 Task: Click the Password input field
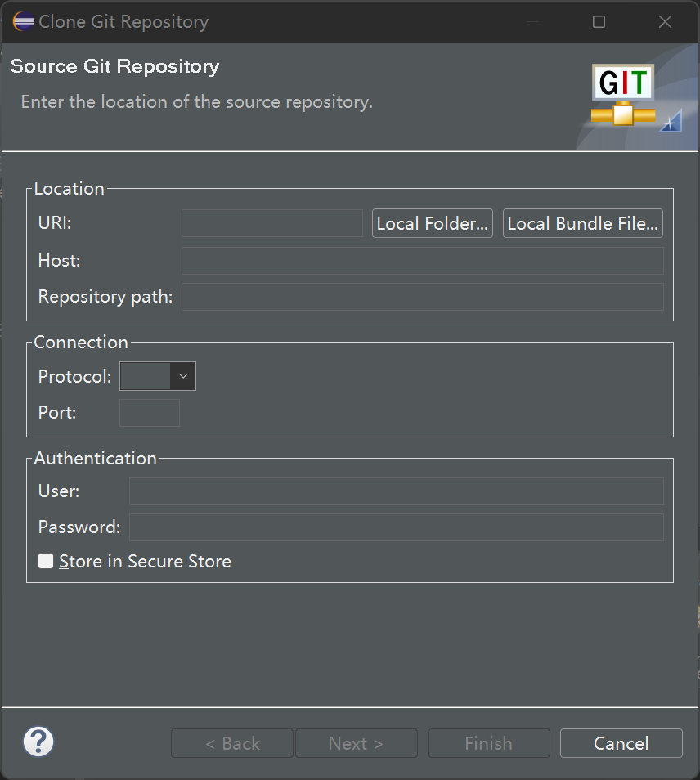click(396, 527)
